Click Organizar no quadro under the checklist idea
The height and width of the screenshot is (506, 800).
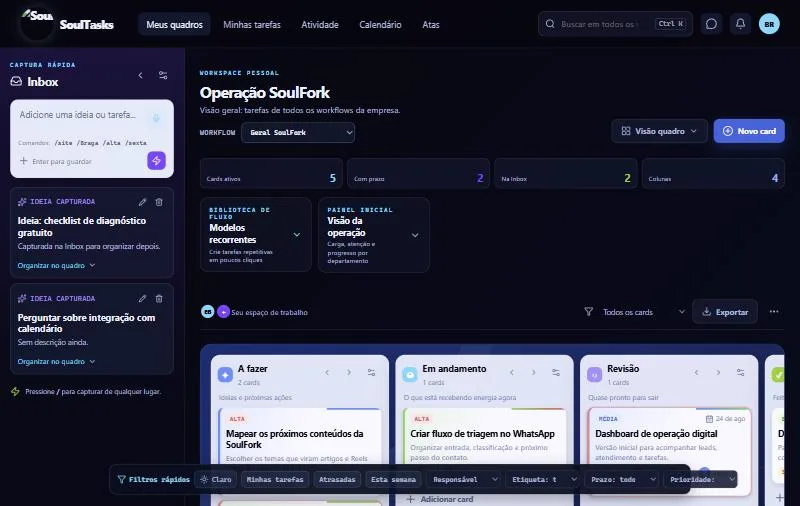(x=56, y=265)
